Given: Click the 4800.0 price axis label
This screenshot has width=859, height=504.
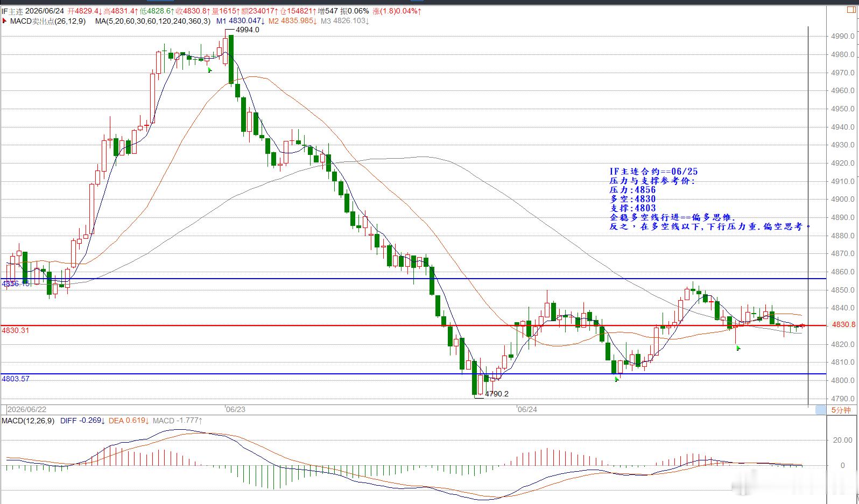Looking at the screenshot, I should [x=843, y=380].
